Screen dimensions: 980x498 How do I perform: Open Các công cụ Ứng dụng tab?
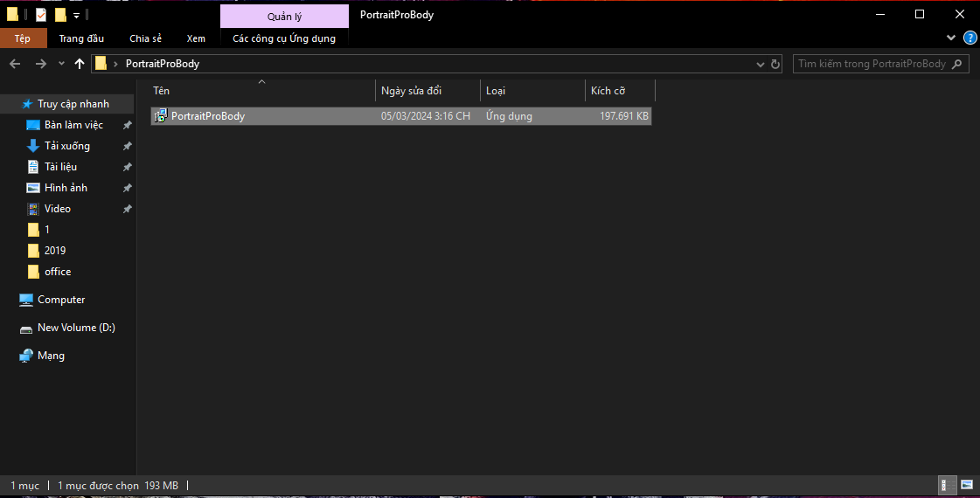284,38
